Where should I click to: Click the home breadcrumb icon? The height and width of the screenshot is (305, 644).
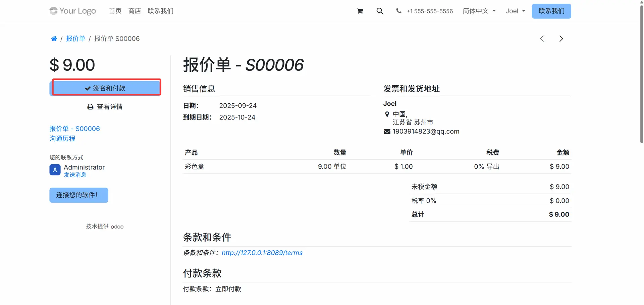tap(54, 39)
